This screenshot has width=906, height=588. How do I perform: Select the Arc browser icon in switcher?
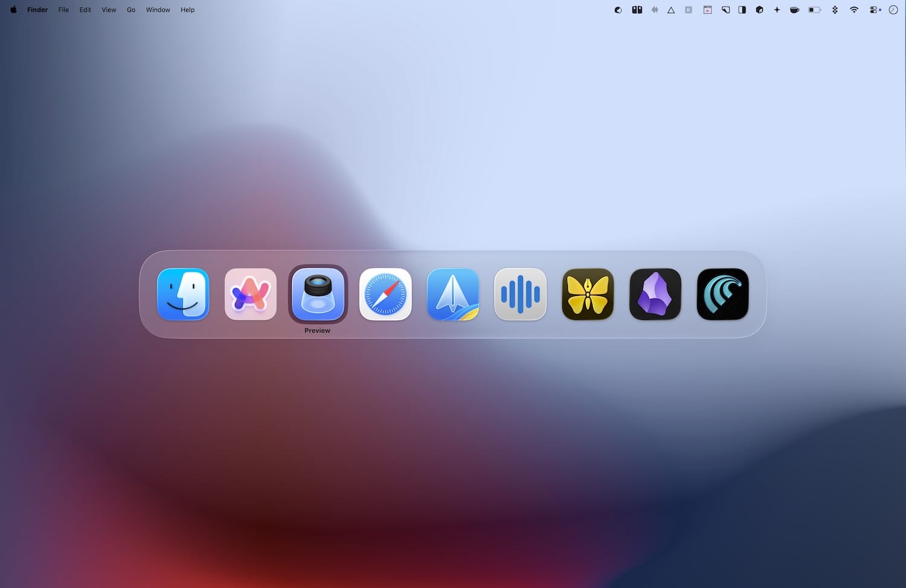coord(251,294)
